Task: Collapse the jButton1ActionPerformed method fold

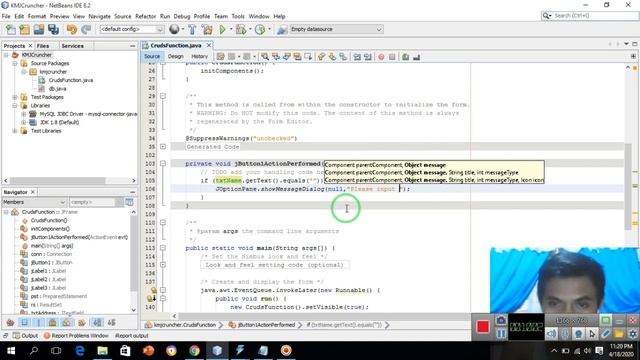Action: 163,163
